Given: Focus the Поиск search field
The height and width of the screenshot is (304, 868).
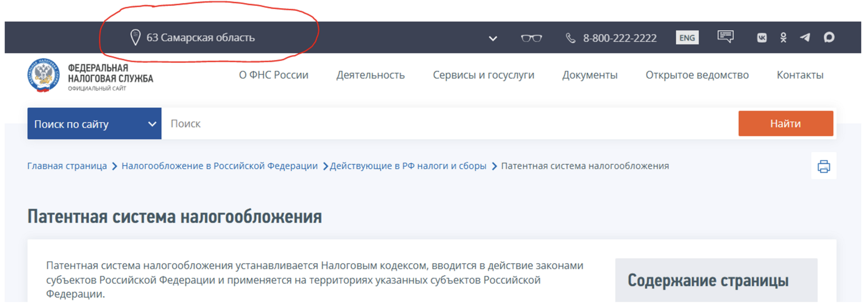Looking at the screenshot, I should (450, 123).
